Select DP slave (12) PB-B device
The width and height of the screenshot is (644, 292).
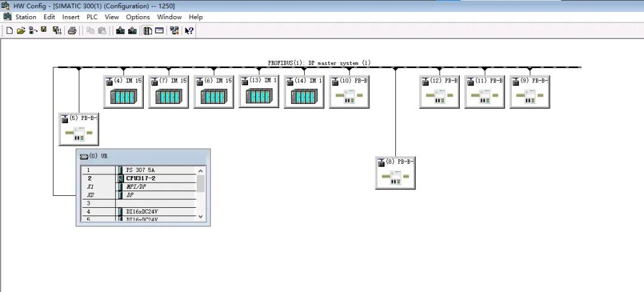click(x=439, y=92)
